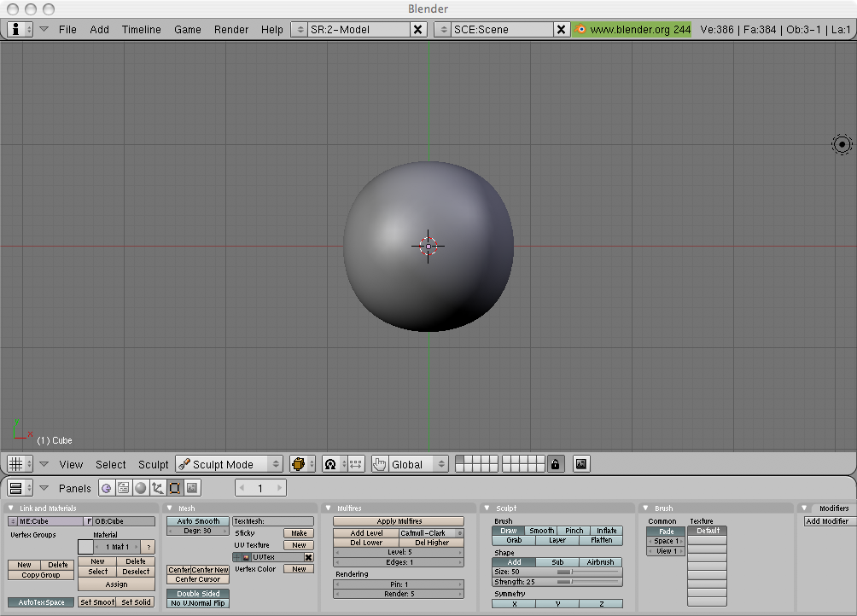Viewport: 857px width, 616px height.
Task: Click the Add Modifier button
Action: (828, 521)
